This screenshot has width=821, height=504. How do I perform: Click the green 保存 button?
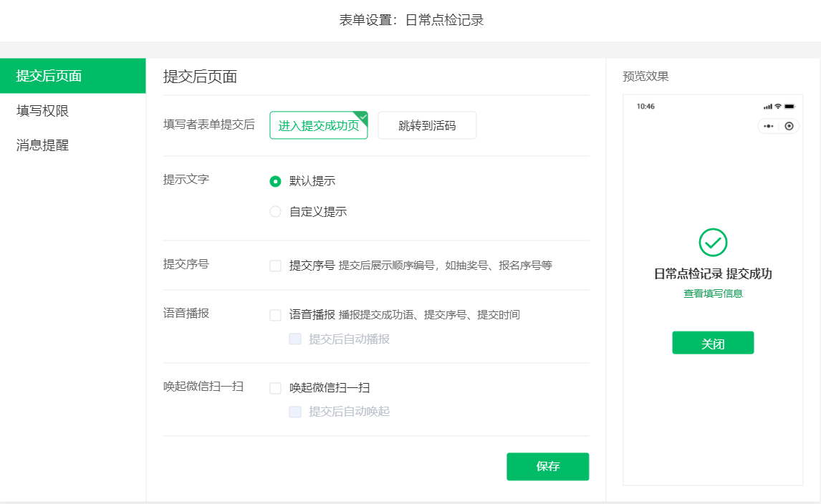coord(547,466)
